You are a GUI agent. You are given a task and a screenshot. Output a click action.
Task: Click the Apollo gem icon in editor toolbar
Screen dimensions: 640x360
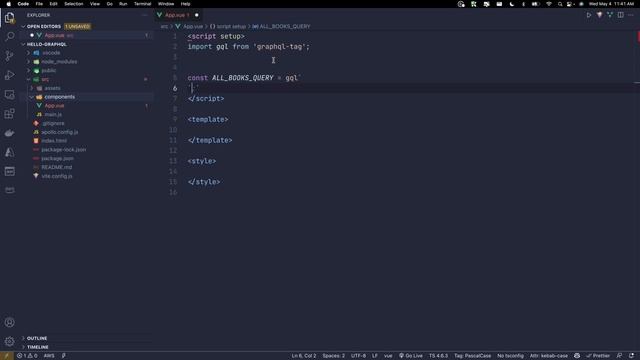click(599, 15)
